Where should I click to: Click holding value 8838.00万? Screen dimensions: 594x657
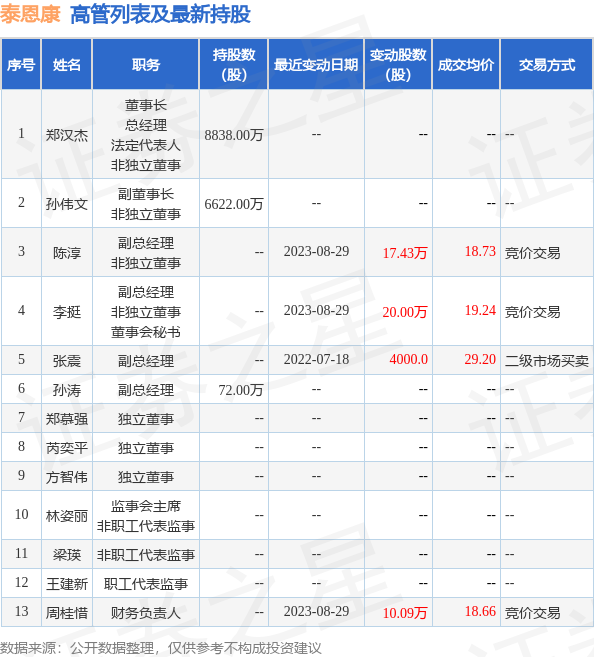point(234,135)
